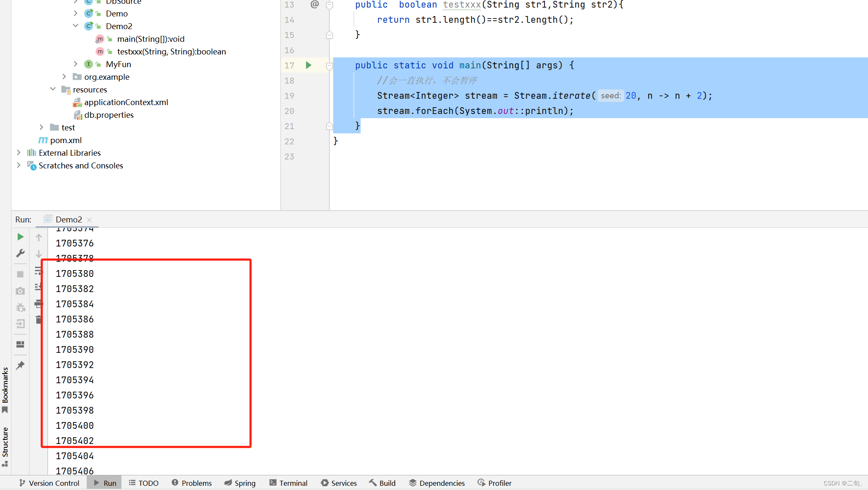Open the Services tool window
The height and width of the screenshot is (490, 868).
(x=339, y=483)
